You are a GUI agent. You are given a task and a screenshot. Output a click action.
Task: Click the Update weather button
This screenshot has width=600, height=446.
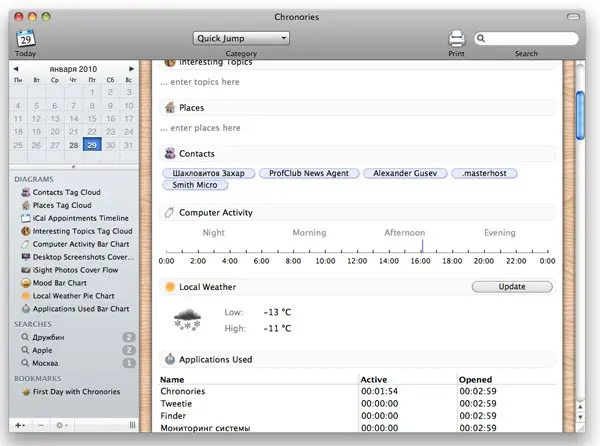[x=512, y=286]
